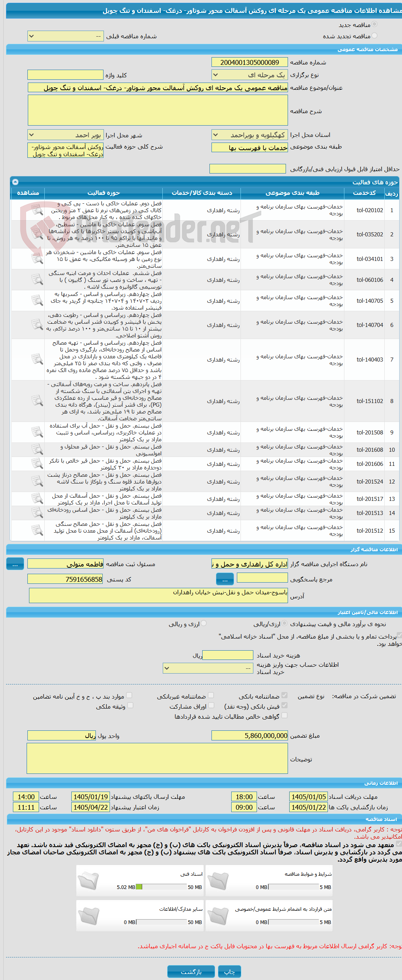Click the ردیف column header
Image resolution: width=402 pixels, height=980 pixels.
(x=392, y=193)
